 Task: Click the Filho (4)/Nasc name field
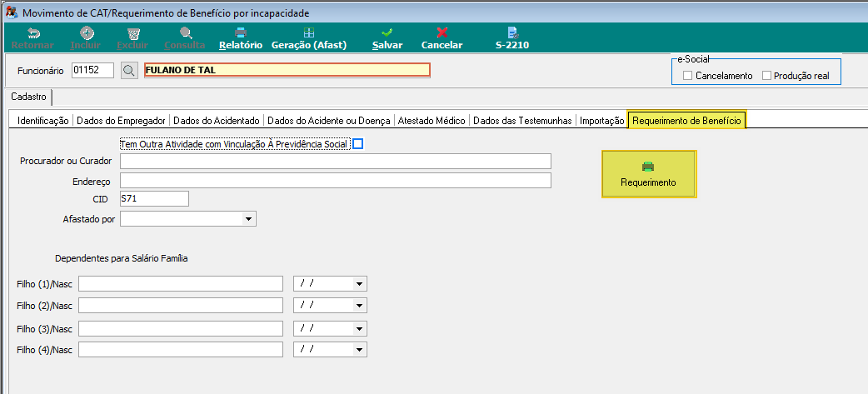[x=181, y=350]
